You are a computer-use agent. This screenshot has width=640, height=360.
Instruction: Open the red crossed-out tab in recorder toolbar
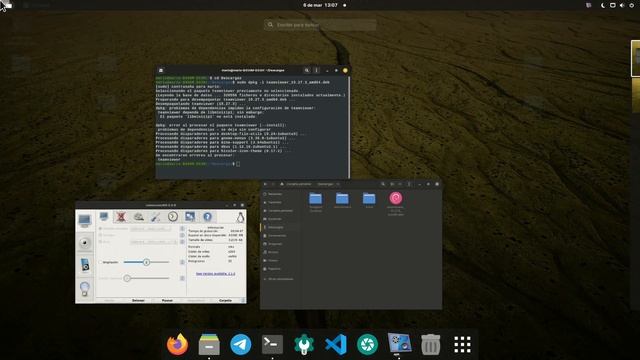point(121,217)
